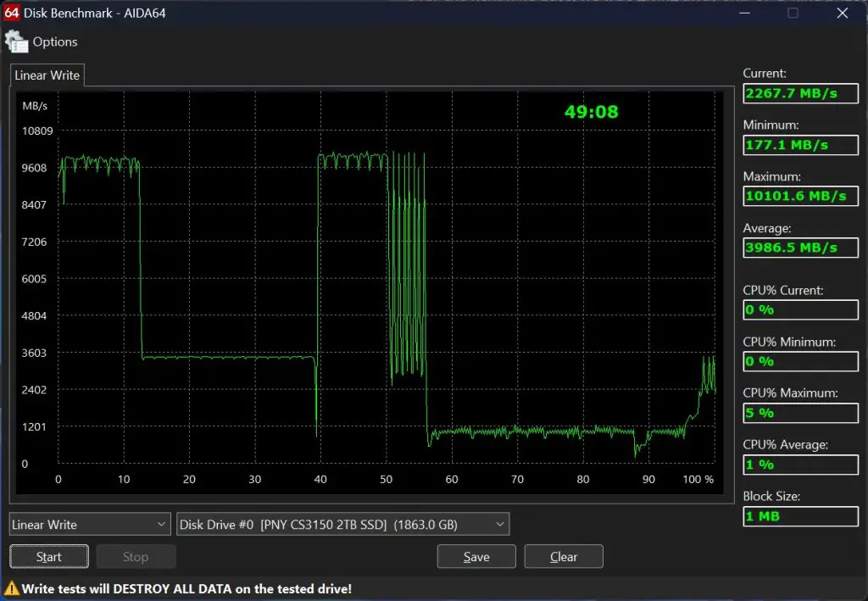Click the CPU% Current value field
Screen dimensions: 868x601
click(x=800, y=310)
